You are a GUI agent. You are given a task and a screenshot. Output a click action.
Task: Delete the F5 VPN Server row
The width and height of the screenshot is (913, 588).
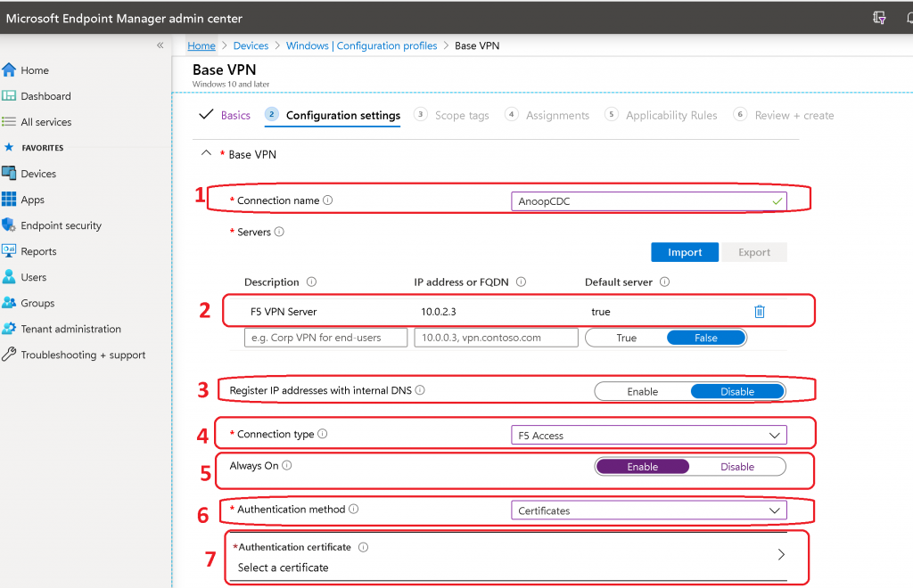[x=760, y=312]
